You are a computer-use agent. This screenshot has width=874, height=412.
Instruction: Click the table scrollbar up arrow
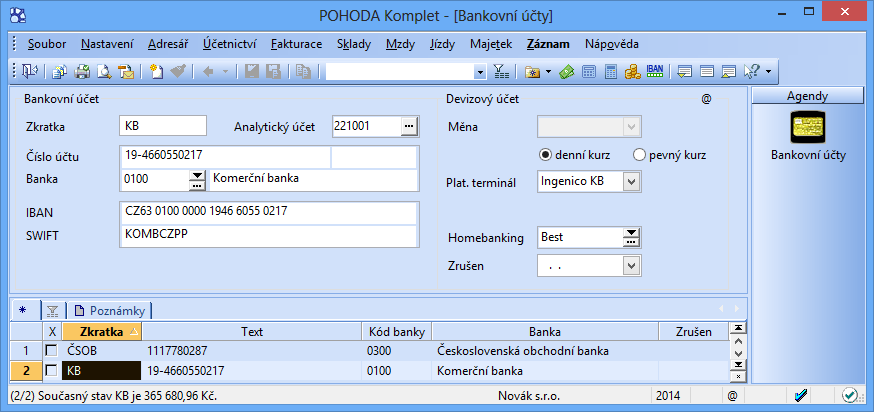(x=738, y=341)
